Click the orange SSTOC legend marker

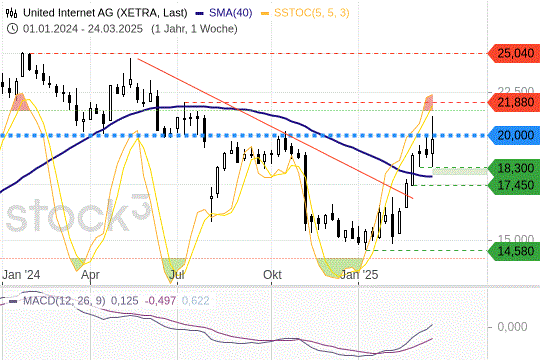(x=265, y=14)
